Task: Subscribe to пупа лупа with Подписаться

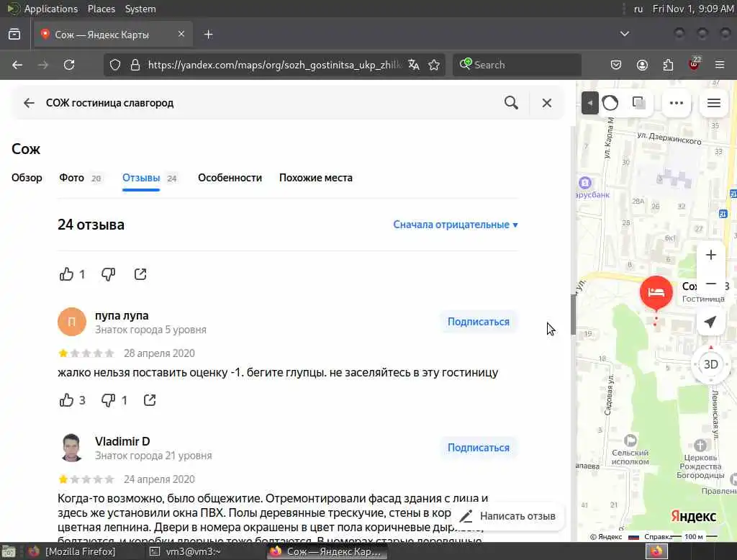Action: [479, 322]
